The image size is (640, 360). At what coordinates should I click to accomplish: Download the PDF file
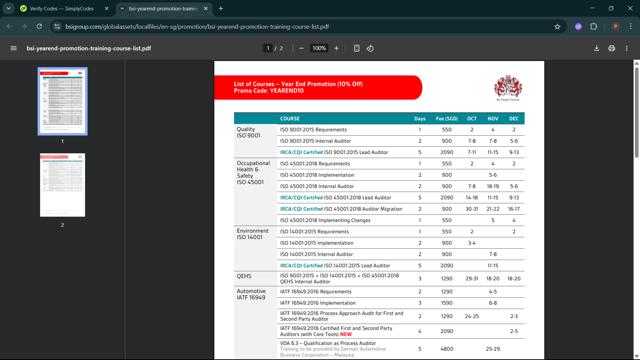[x=596, y=48]
